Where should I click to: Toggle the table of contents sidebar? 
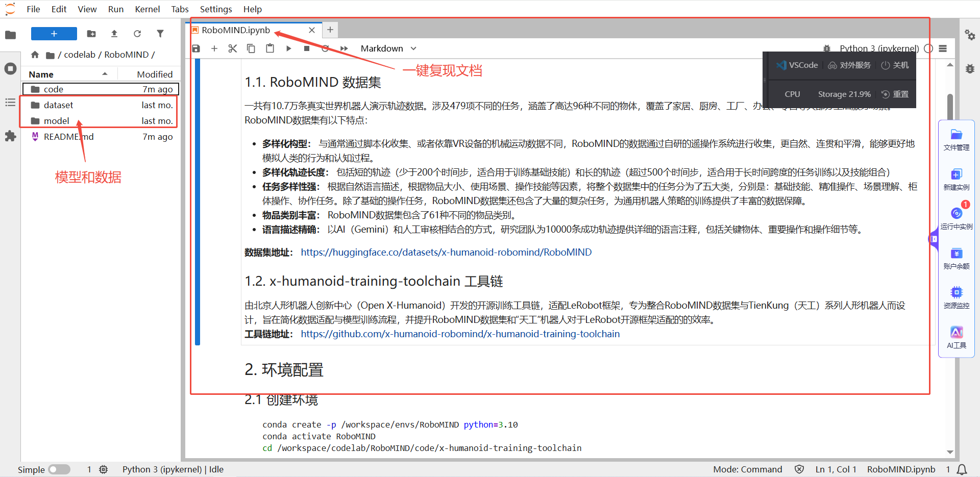tap(10, 103)
